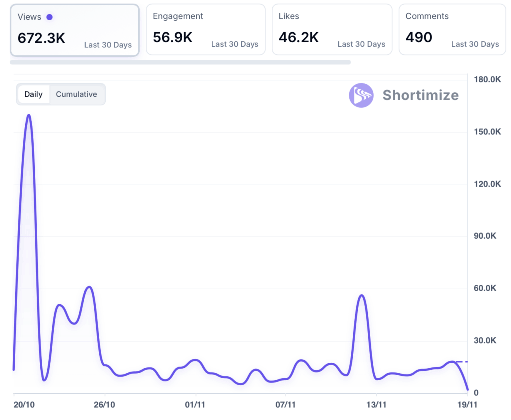Click the Shortimize logo icon
Image resolution: width=511 pixels, height=420 pixels.
(x=361, y=95)
